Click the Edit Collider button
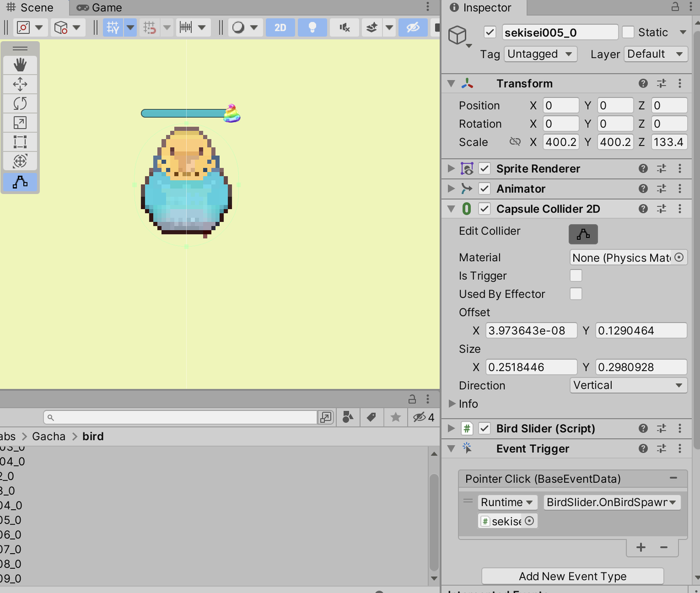Image resolution: width=700 pixels, height=593 pixels. 582,234
